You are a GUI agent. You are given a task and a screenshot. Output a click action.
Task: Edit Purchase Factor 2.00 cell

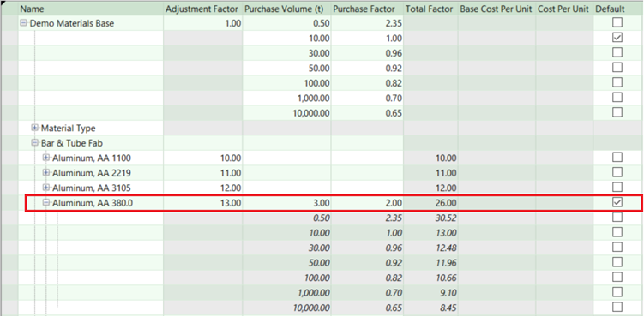[367, 203]
